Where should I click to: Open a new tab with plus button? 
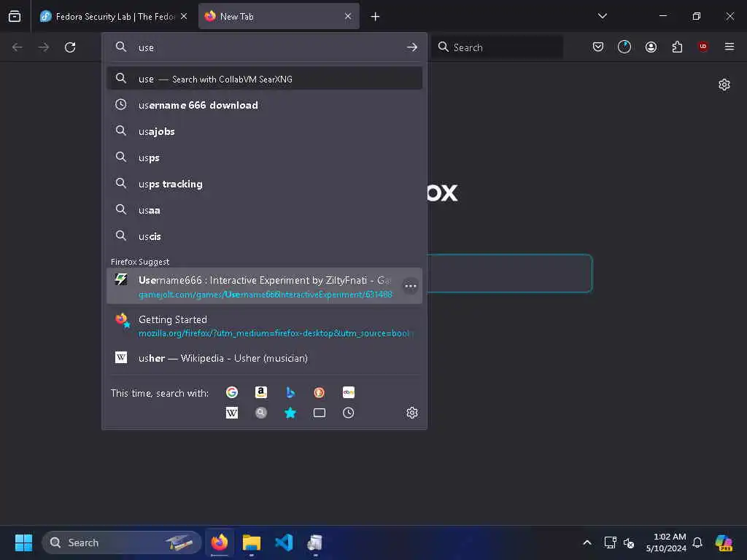(x=376, y=17)
